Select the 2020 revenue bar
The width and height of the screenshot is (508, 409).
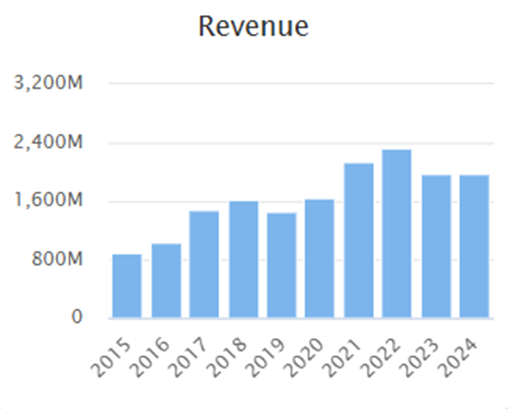[319, 258]
